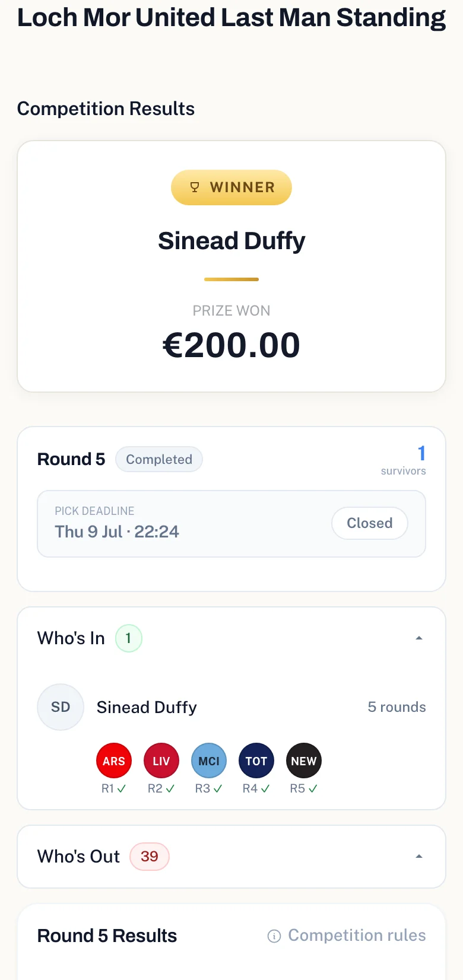Click the Completed round status pill
The height and width of the screenshot is (980, 463).
pos(159,459)
